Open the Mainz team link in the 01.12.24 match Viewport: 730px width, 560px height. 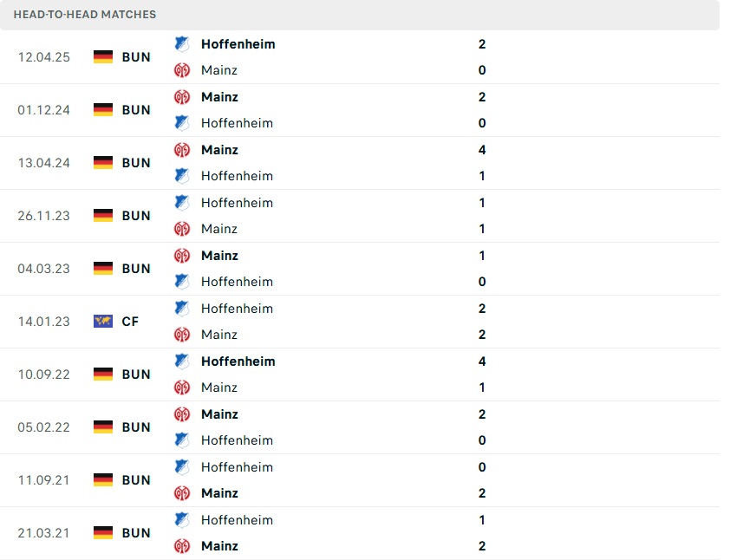click(219, 97)
